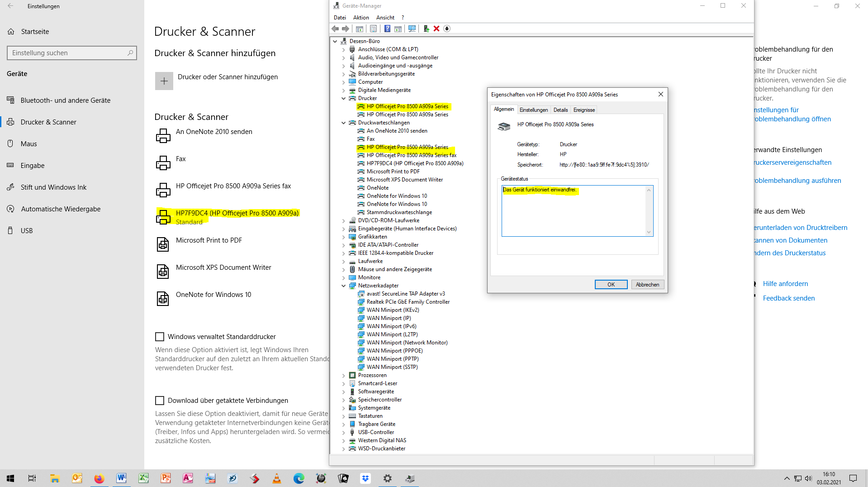Click the update driver icon with green arrow
Image resolution: width=868 pixels, height=487 pixels.
point(426,29)
